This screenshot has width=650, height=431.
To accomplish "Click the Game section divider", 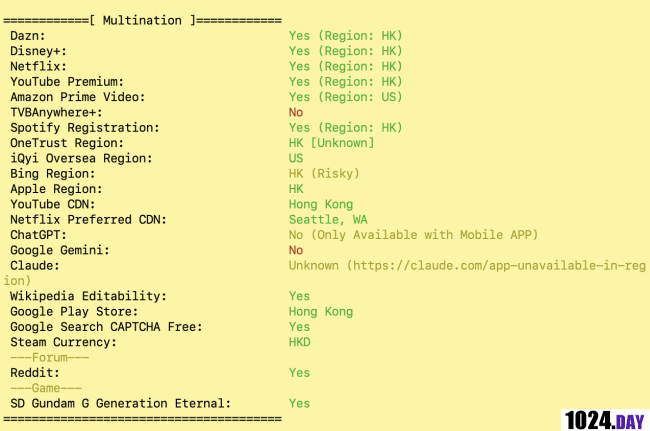I will tap(46, 388).
